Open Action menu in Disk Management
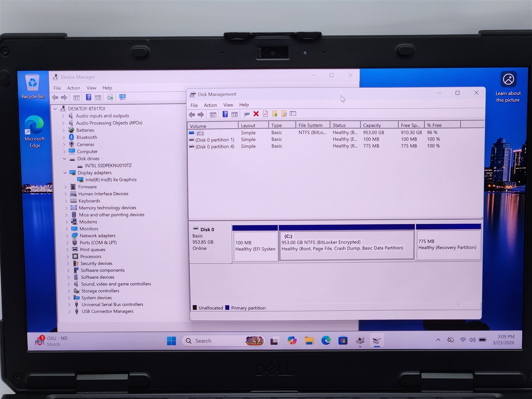Screen dimensions: 532x399 tap(210, 105)
